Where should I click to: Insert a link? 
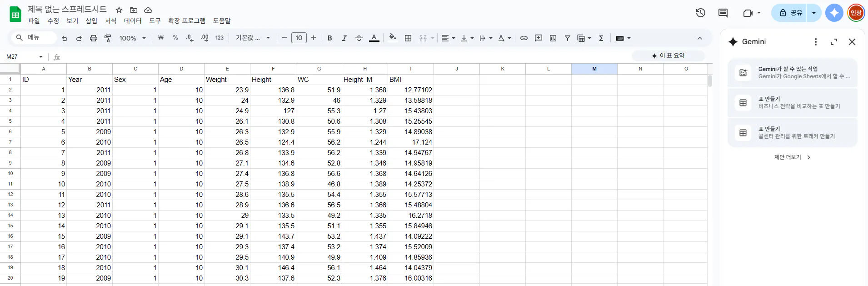click(x=524, y=38)
